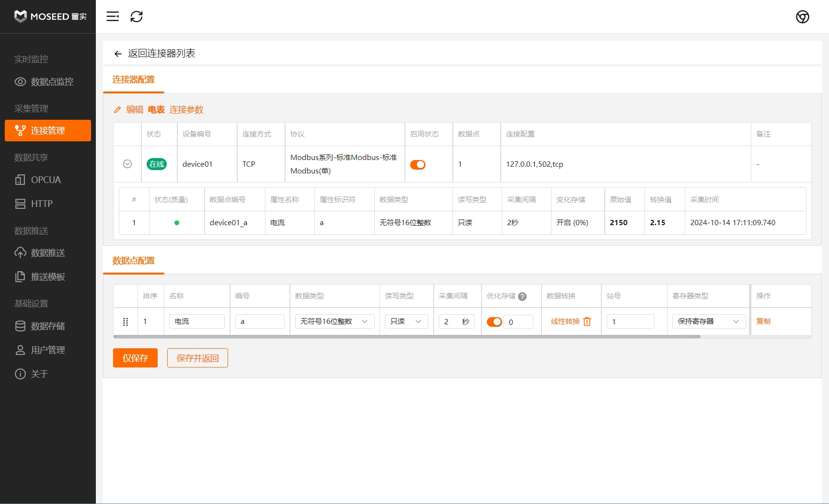Click the 采集间隔 input showing 2 秒

tap(457, 321)
